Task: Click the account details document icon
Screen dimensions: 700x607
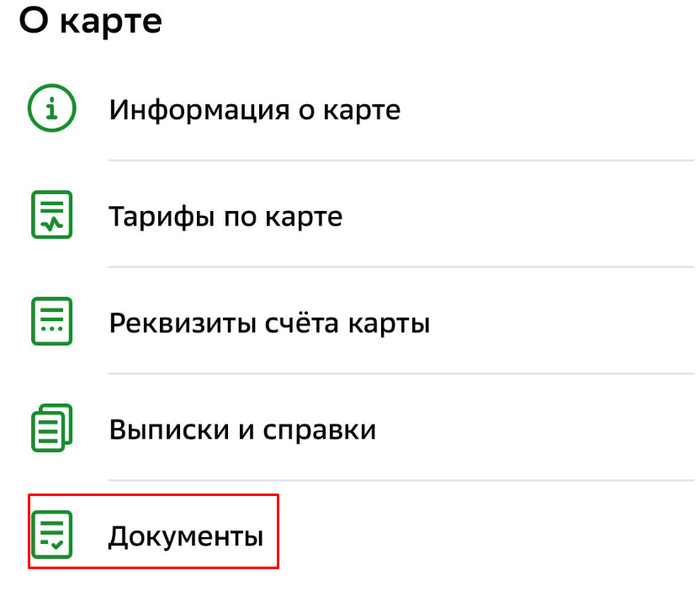Action: (x=52, y=322)
